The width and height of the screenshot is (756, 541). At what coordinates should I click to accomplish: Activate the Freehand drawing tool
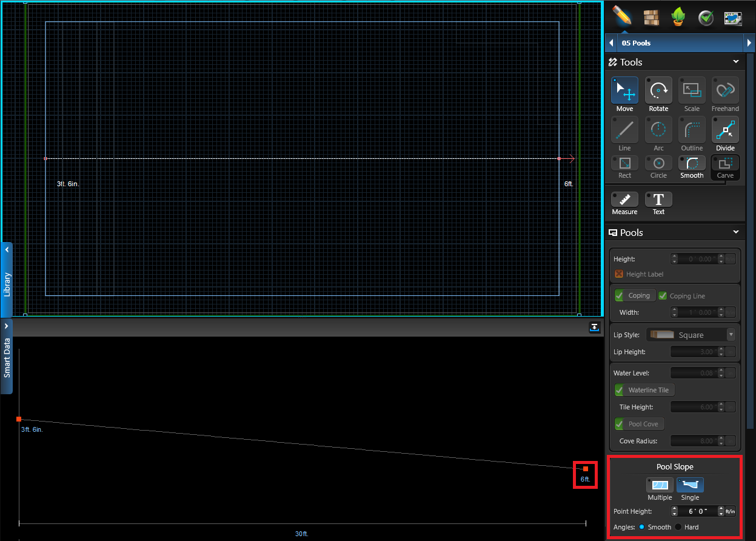pyautogui.click(x=725, y=91)
